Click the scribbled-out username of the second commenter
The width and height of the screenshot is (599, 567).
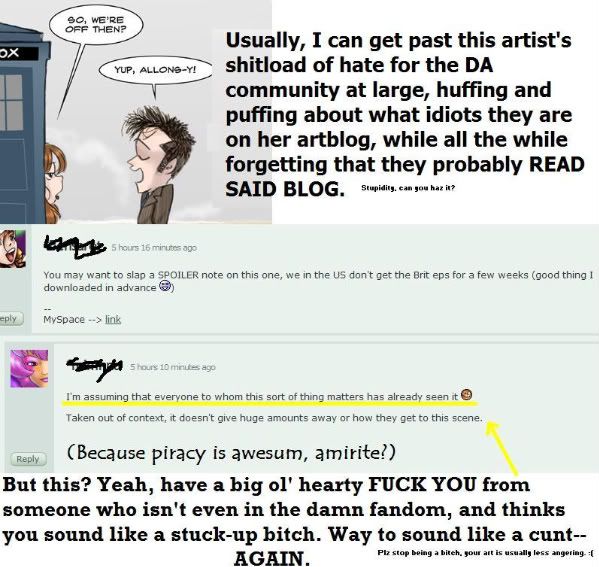point(95,367)
